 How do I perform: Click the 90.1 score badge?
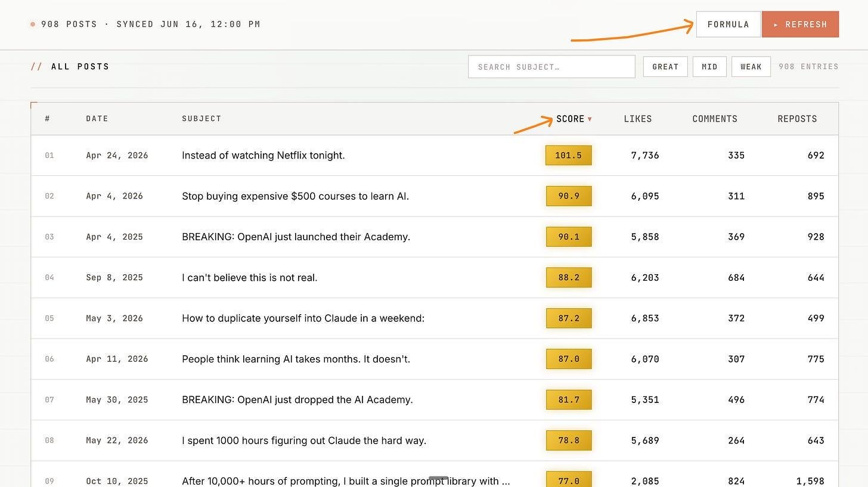(x=569, y=237)
